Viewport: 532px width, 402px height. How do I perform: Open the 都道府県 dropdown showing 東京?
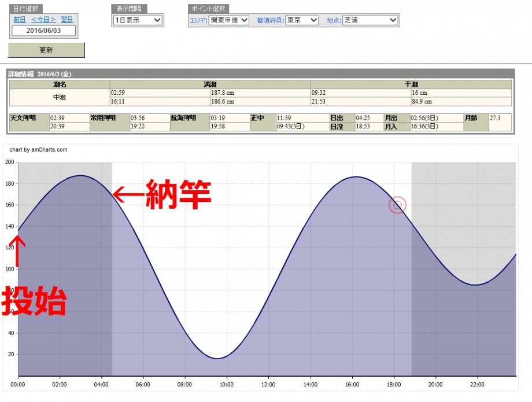[x=302, y=20]
